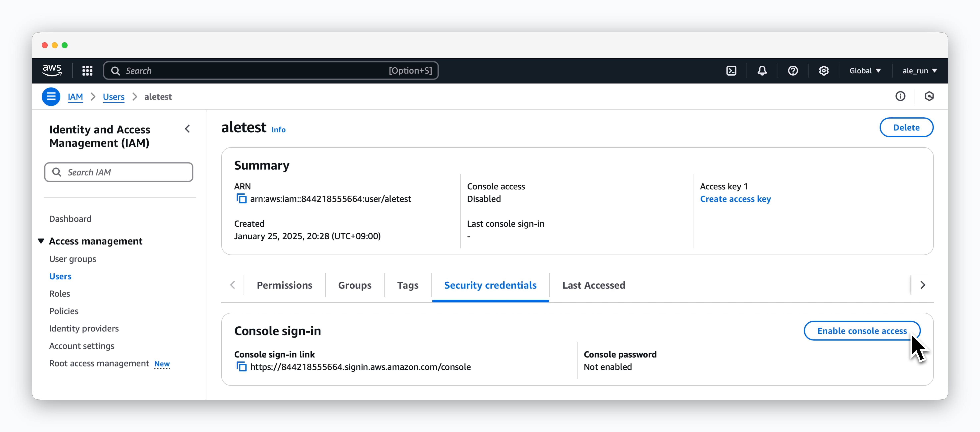Screen dimensions: 980x432
Task: Click the magnifier icon in Search IAM
Action: click(57, 172)
